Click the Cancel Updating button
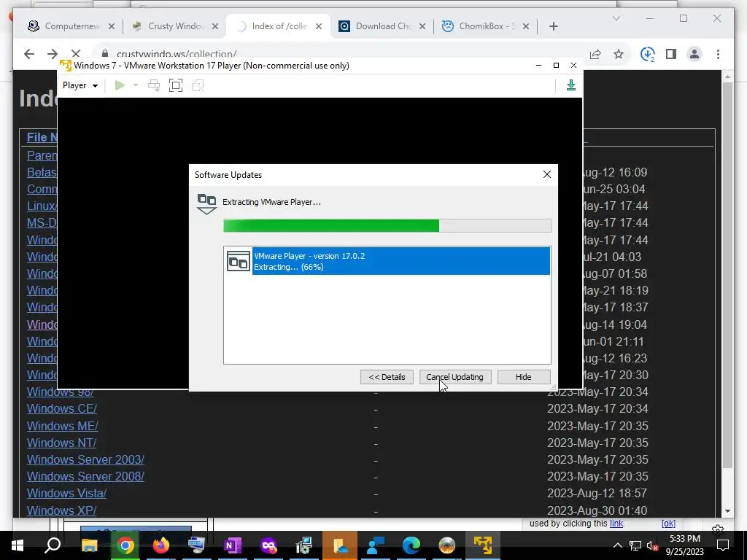 pos(455,377)
